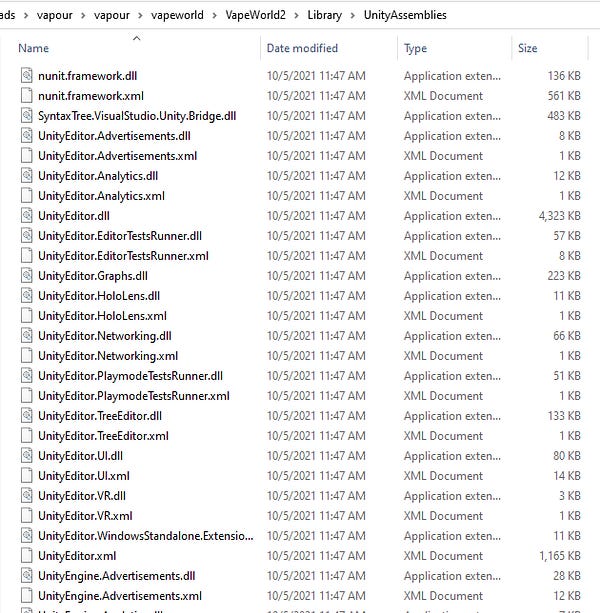Click UnityAssemblies in the address bar
This screenshot has width=600, height=613.
tap(405, 15)
